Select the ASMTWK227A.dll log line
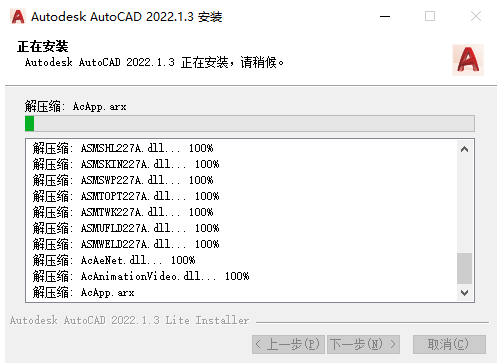Viewport: 497px width, 363px height. pyautogui.click(x=123, y=212)
